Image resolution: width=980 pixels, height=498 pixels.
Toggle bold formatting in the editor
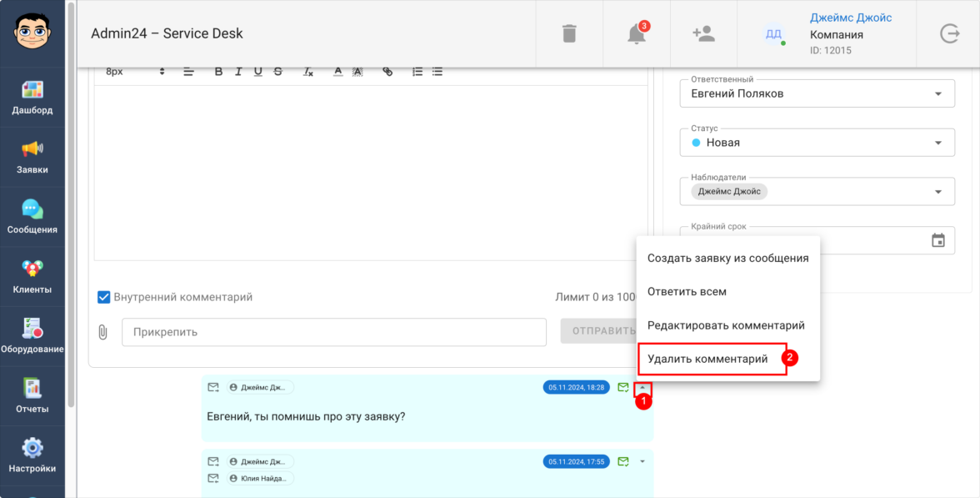pyautogui.click(x=219, y=72)
